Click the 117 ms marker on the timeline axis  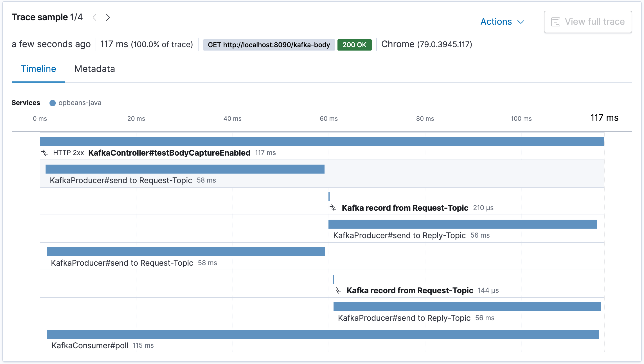(605, 118)
